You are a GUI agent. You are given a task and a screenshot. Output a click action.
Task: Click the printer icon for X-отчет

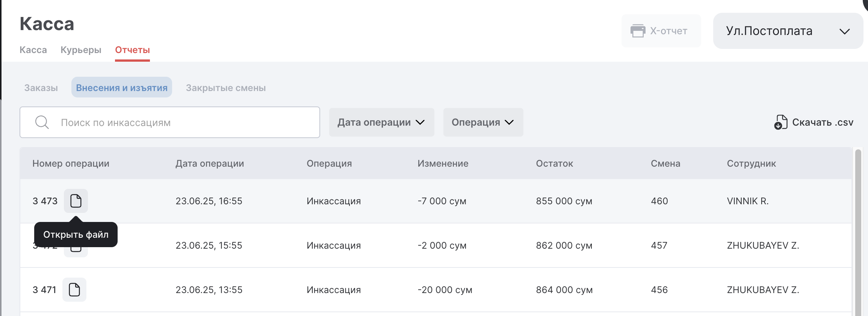[x=638, y=31]
